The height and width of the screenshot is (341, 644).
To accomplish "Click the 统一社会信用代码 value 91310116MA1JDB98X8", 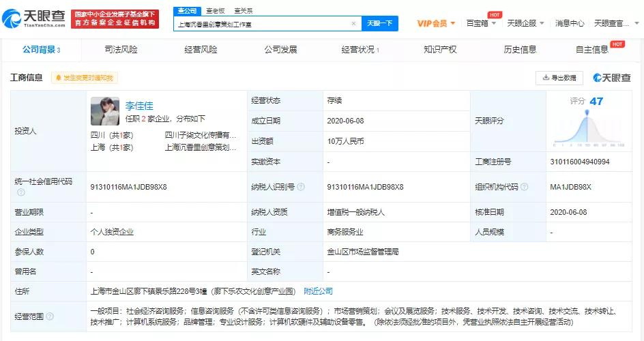I will click(128, 187).
